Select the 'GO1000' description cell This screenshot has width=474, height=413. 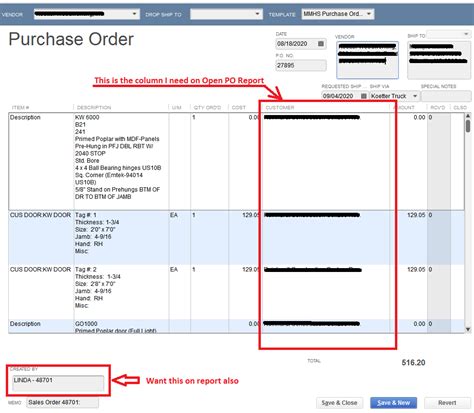coord(121,326)
